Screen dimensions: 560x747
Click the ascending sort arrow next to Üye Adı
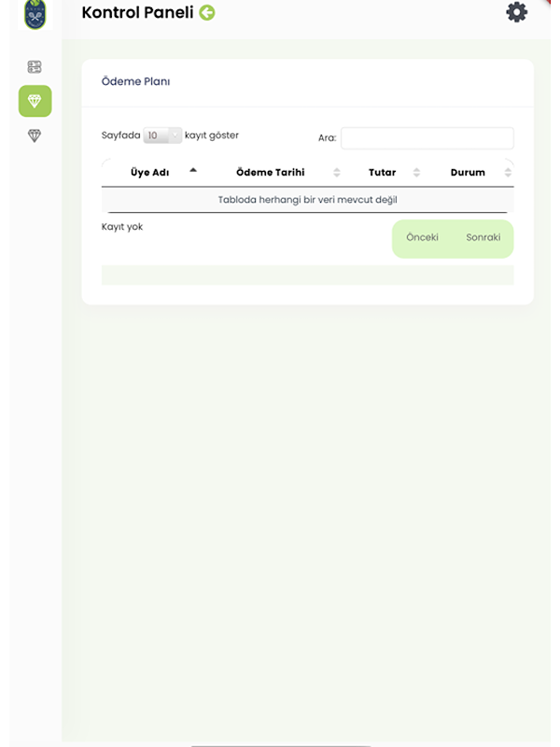coord(193,170)
